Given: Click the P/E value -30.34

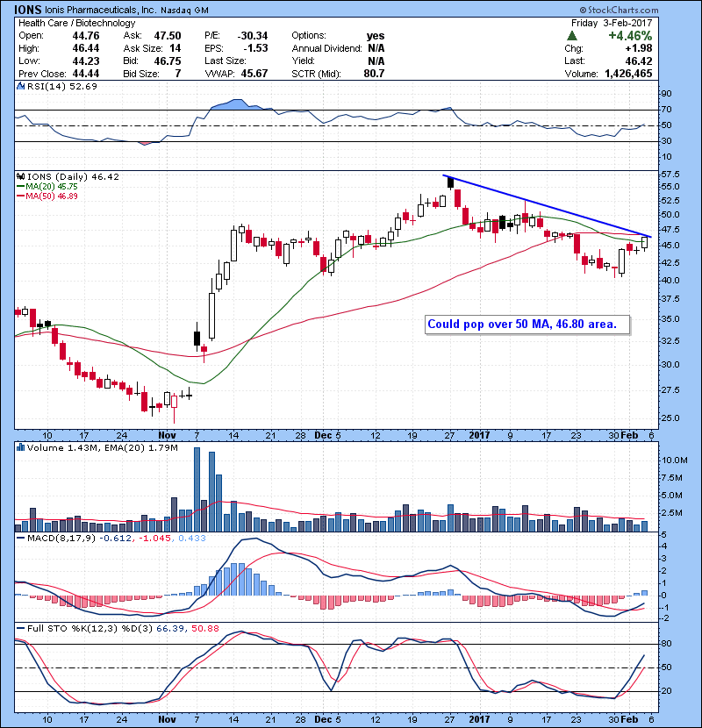Looking at the screenshot, I should [252, 36].
